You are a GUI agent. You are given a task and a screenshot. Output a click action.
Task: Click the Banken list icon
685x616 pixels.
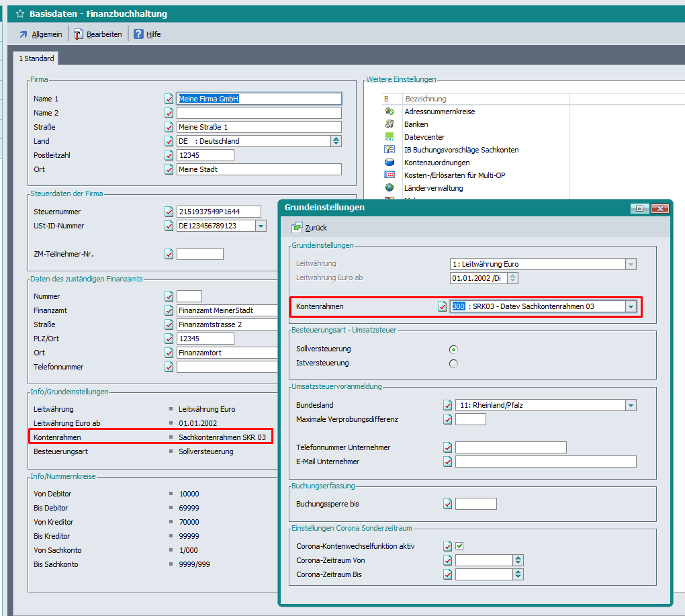click(390, 124)
